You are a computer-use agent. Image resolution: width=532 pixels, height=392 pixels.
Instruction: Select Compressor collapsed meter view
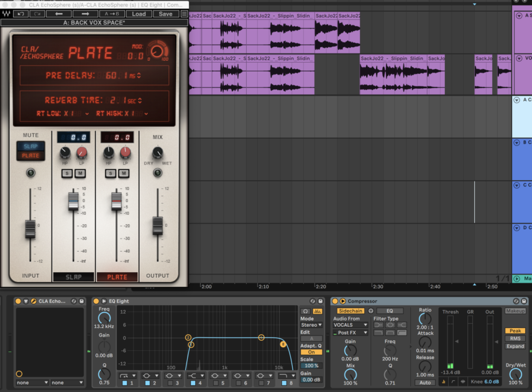tap(444, 382)
